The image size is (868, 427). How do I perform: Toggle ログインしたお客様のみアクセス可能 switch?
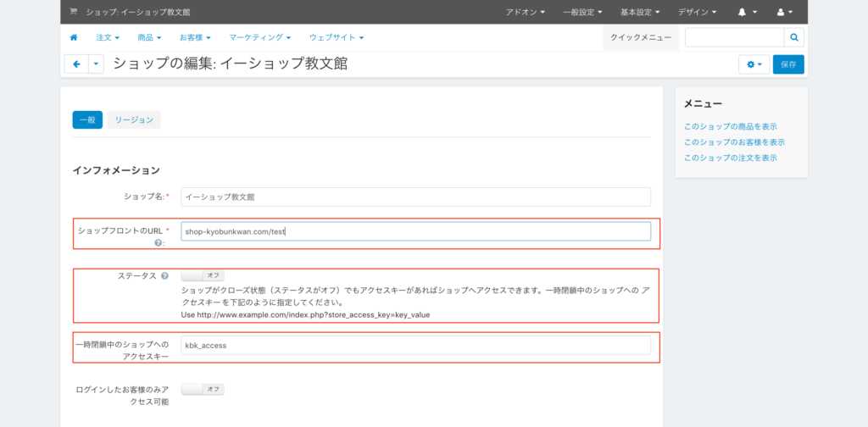[203, 389]
